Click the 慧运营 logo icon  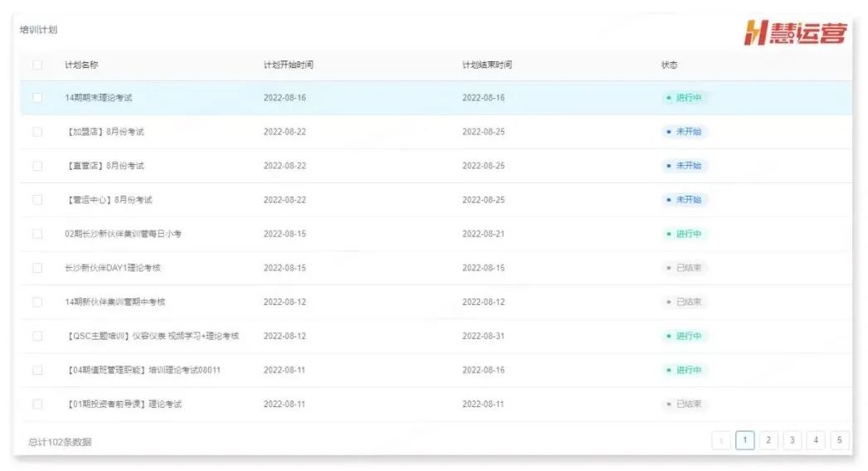(795, 34)
